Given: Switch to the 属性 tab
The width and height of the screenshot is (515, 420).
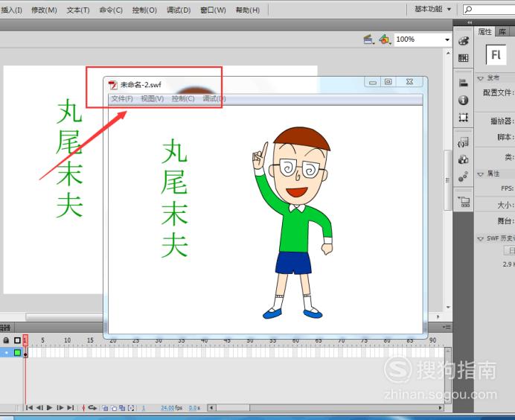Looking at the screenshot, I should [484, 31].
